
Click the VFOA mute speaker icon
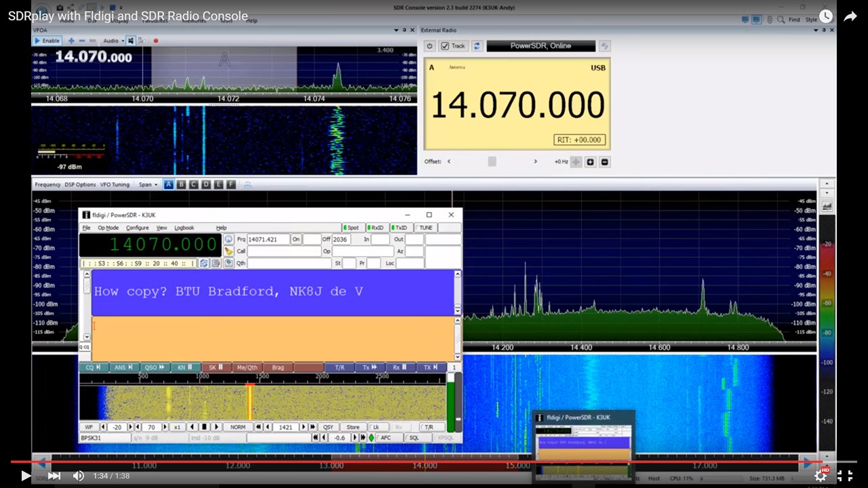pos(131,41)
